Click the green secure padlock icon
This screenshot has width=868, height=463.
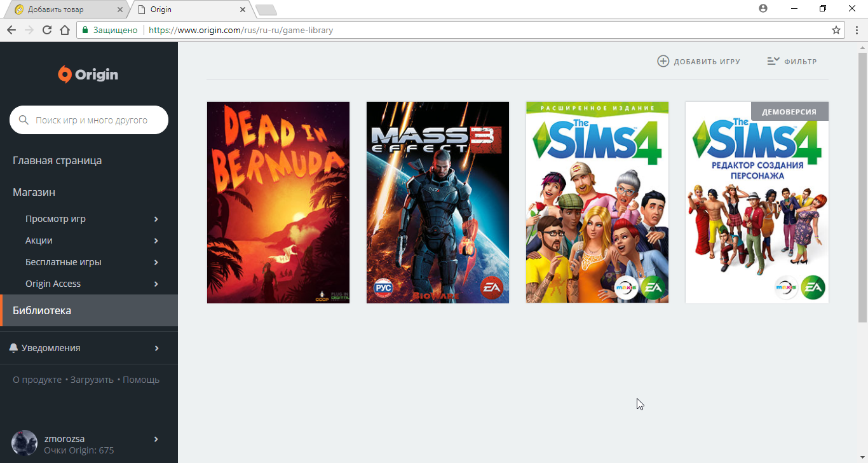click(x=85, y=30)
